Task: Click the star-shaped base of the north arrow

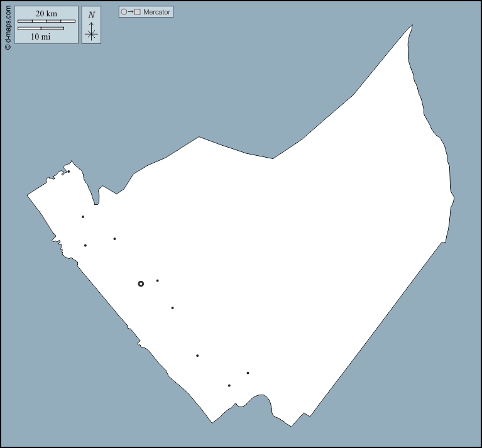Action: tap(91, 35)
